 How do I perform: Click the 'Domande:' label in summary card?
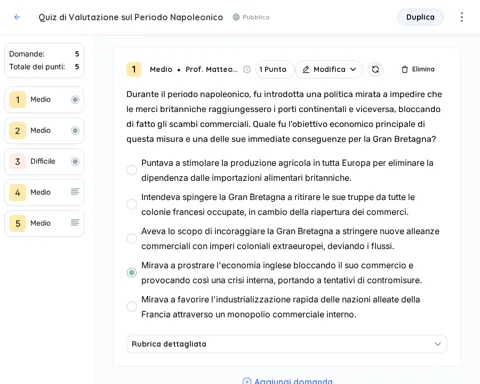[x=27, y=54]
